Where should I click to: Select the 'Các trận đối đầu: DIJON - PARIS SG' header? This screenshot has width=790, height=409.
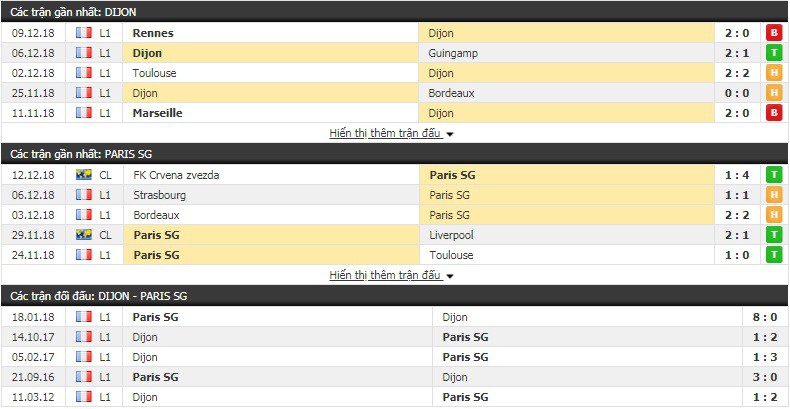tap(395, 296)
